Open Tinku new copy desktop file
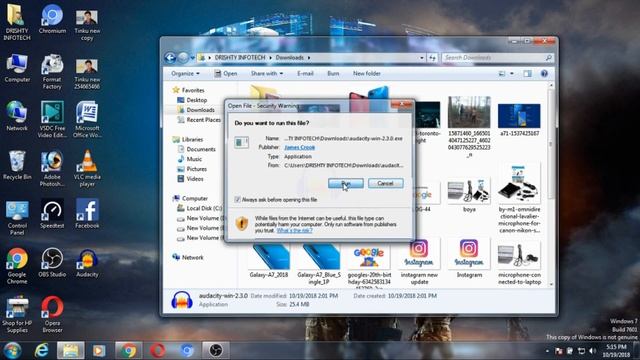The height and width of the screenshot is (360, 640). tap(87, 24)
